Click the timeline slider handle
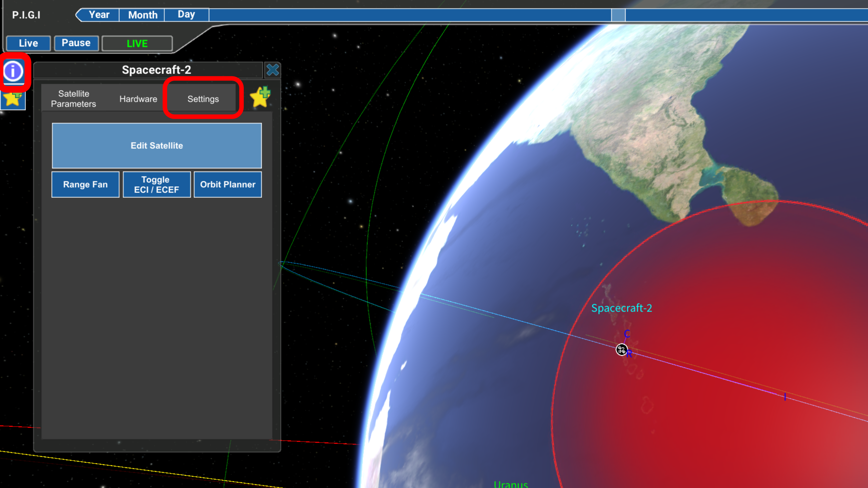Viewport: 868px width, 488px height. [x=618, y=15]
